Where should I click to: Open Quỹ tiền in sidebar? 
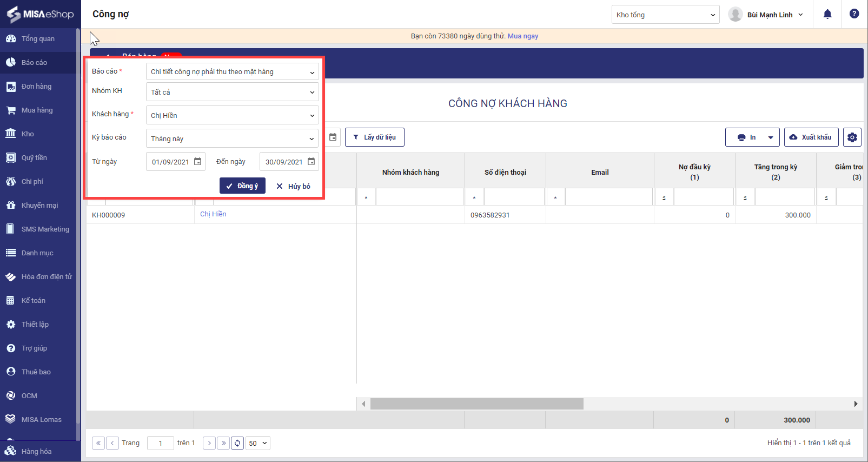point(38,158)
